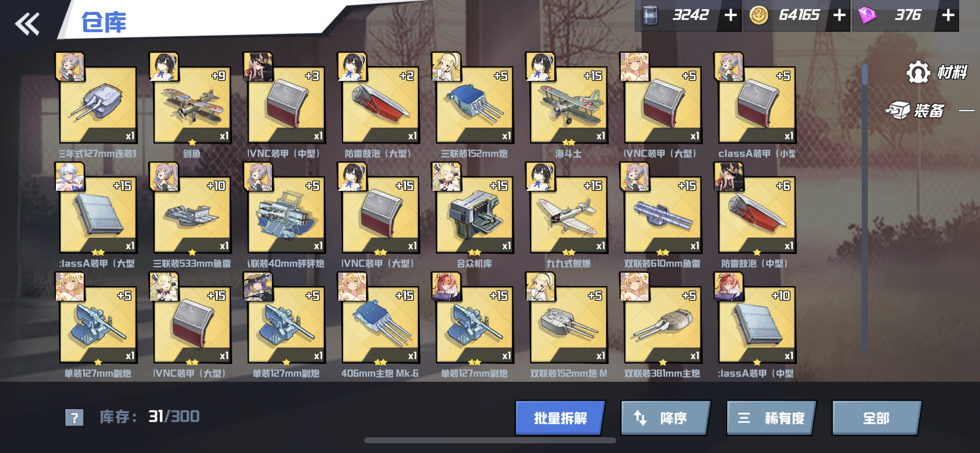Add gems using the plus next to 376

948,16
